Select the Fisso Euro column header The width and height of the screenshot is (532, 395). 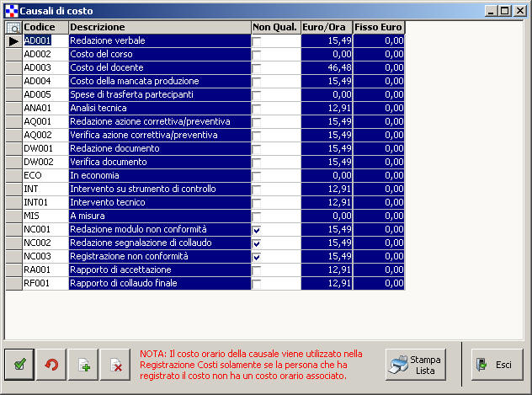coord(379,28)
